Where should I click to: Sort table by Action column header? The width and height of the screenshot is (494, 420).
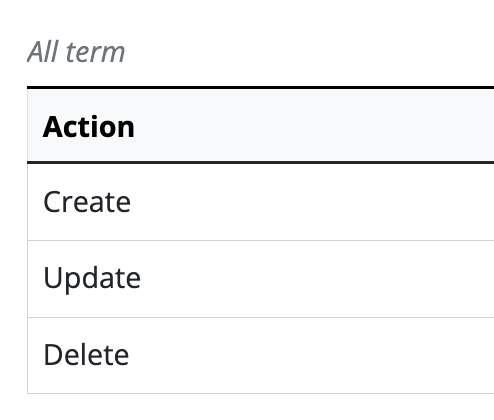tap(89, 127)
